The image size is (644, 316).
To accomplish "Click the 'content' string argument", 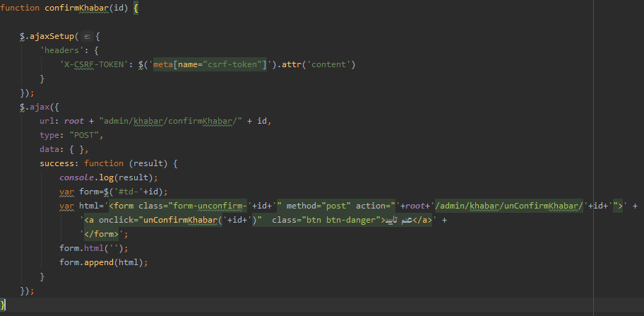I will [x=328, y=64].
